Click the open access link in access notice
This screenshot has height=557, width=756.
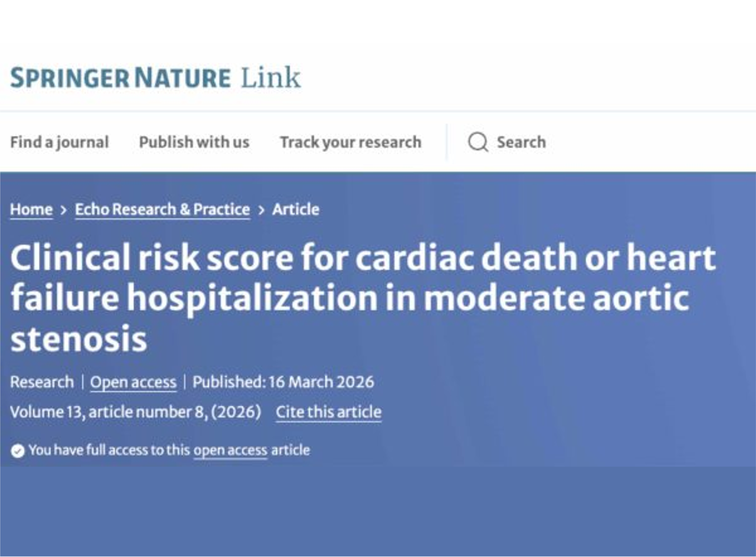(230, 450)
